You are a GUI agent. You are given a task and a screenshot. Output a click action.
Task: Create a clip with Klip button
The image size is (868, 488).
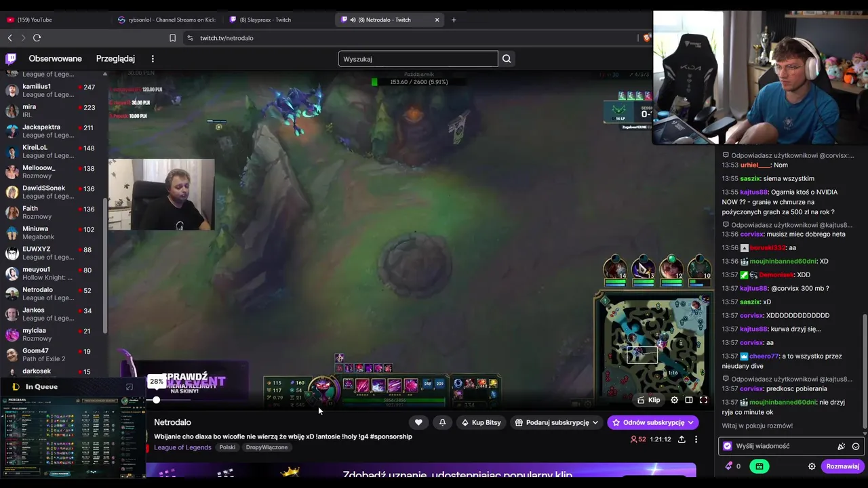pos(649,400)
